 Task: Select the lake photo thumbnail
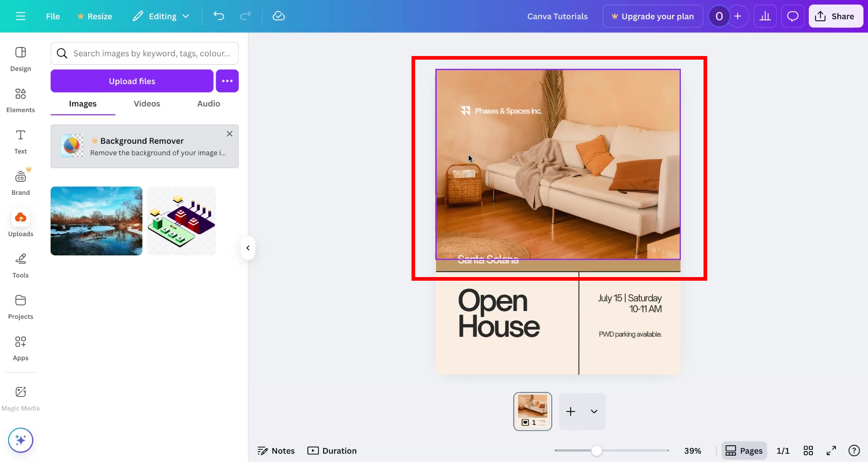(96, 221)
